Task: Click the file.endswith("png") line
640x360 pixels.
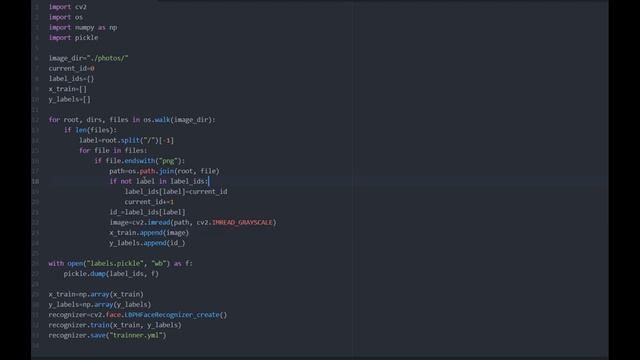Action: 140,161
